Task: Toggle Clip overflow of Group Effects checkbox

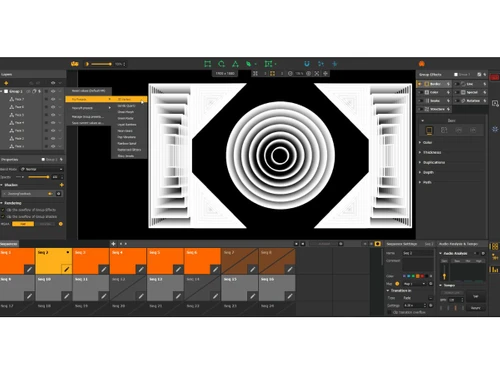Action: pos(3,210)
